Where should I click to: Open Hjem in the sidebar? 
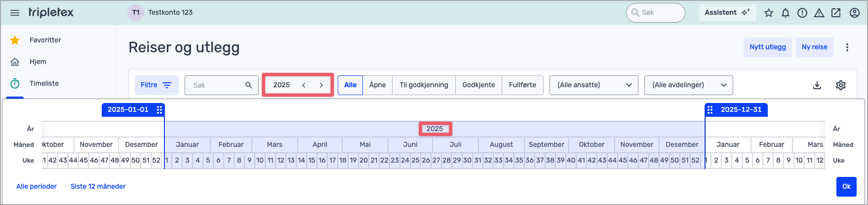click(x=38, y=62)
